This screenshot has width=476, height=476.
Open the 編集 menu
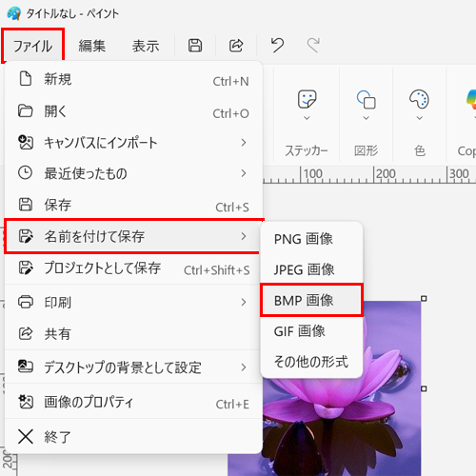[92, 46]
